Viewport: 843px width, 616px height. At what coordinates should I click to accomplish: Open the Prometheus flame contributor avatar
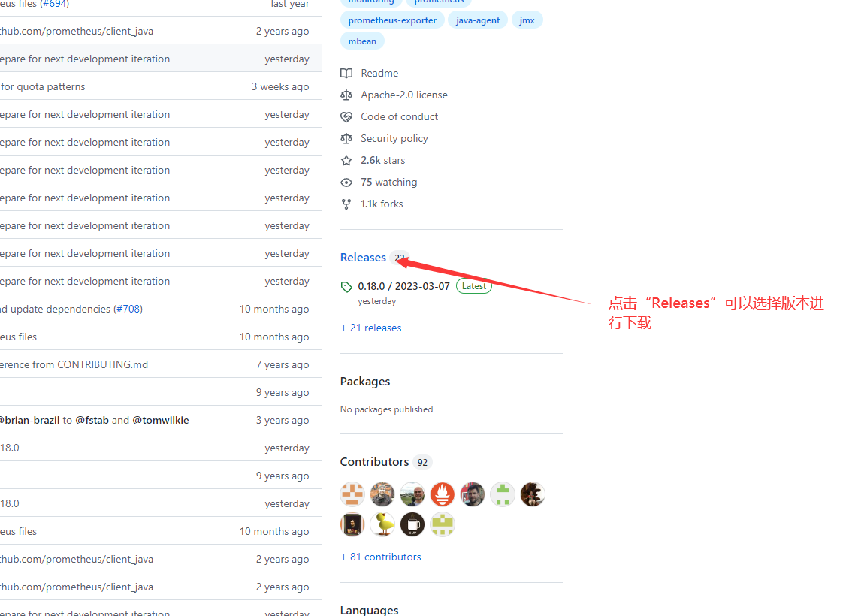[443, 494]
